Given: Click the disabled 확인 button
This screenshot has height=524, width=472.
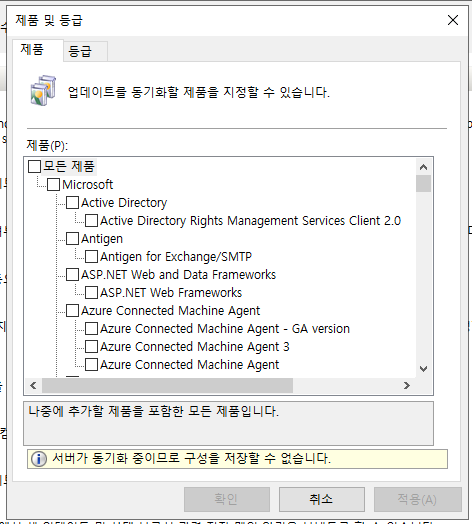Looking at the screenshot, I should (227, 499).
